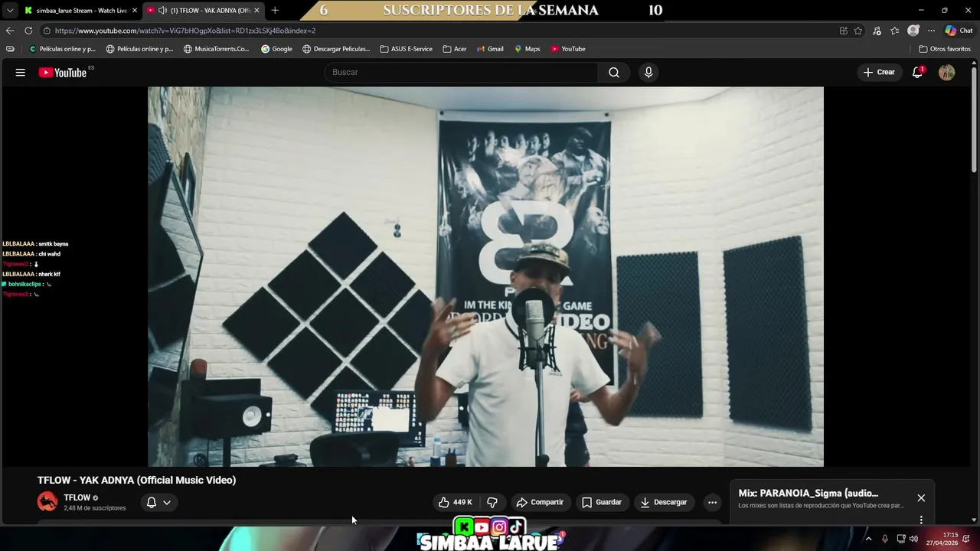Click video title TFLOW - YAK ADNYA
Image resolution: width=980 pixels, height=551 pixels.
tap(136, 480)
